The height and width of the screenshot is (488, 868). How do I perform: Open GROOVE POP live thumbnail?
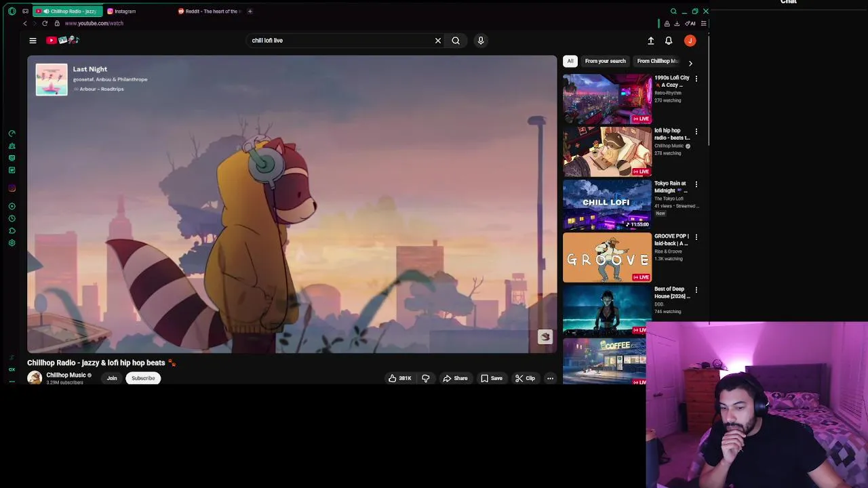pyautogui.click(x=607, y=257)
